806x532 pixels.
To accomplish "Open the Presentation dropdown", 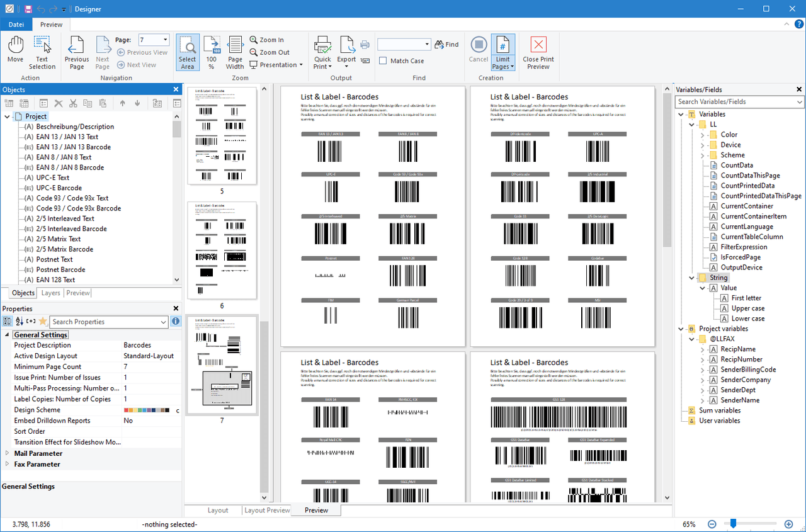I will (276, 65).
